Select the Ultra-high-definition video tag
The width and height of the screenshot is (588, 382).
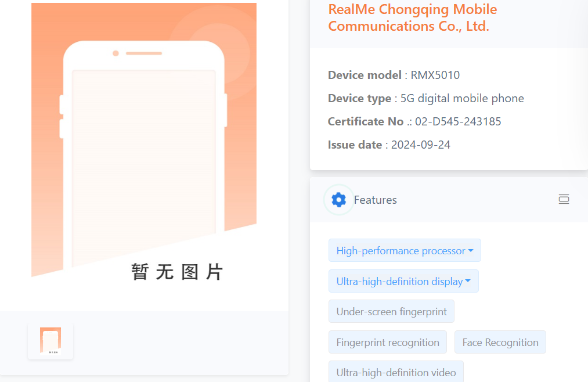click(x=396, y=373)
